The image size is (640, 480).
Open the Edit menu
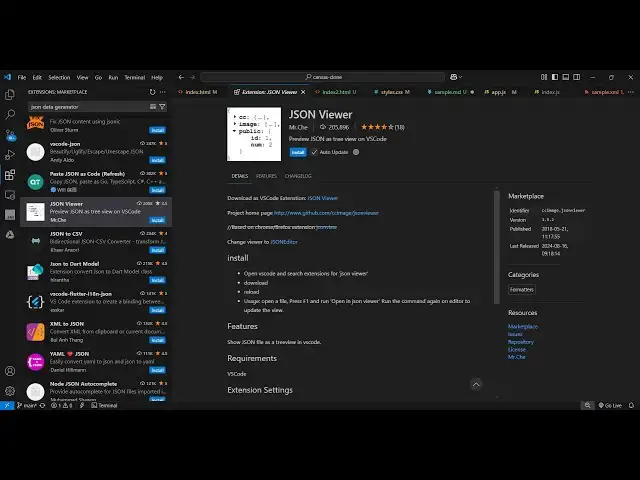point(37,77)
